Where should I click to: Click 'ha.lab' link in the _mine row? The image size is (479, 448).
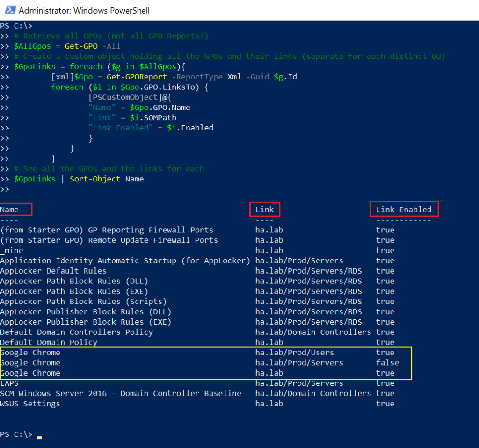(269, 250)
